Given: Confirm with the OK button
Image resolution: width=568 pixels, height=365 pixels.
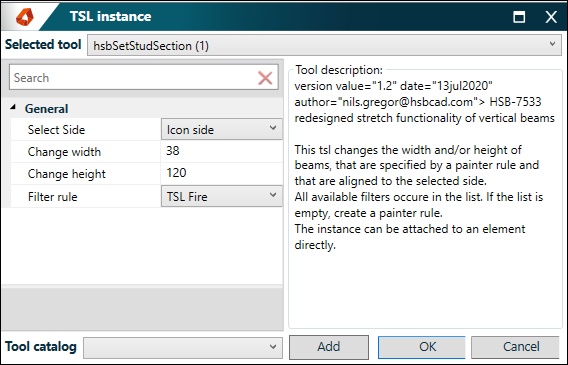Looking at the screenshot, I should [421, 347].
